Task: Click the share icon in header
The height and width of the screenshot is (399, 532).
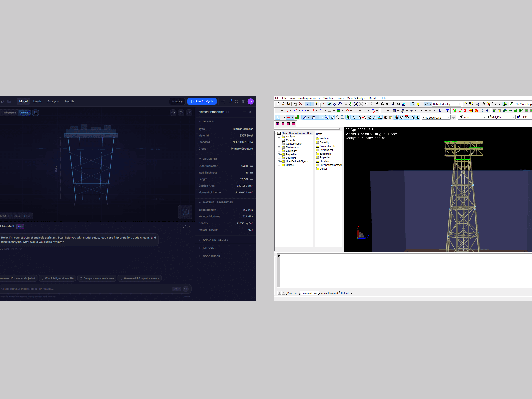Action: [223, 101]
